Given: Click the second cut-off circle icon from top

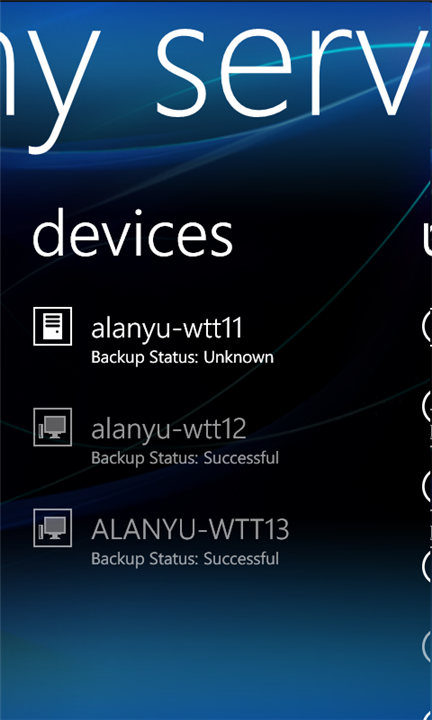Looking at the screenshot, I should point(426,406).
